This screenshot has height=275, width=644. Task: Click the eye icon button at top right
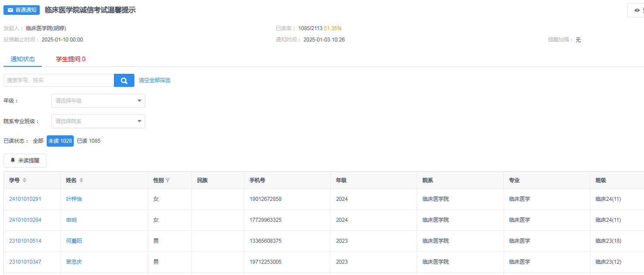pos(637,10)
